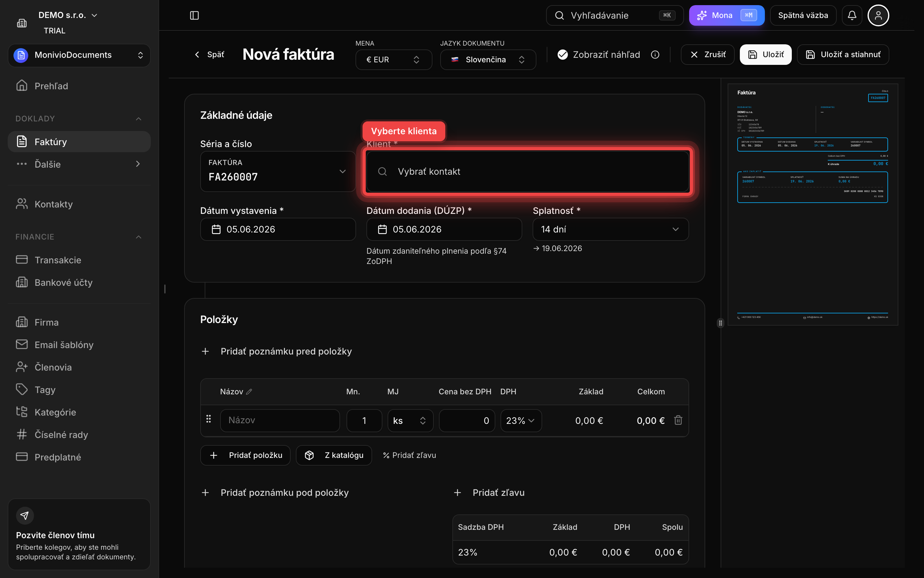
Task: Click the search magnifier icon in Vyhľadávanie
Action: point(559,15)
